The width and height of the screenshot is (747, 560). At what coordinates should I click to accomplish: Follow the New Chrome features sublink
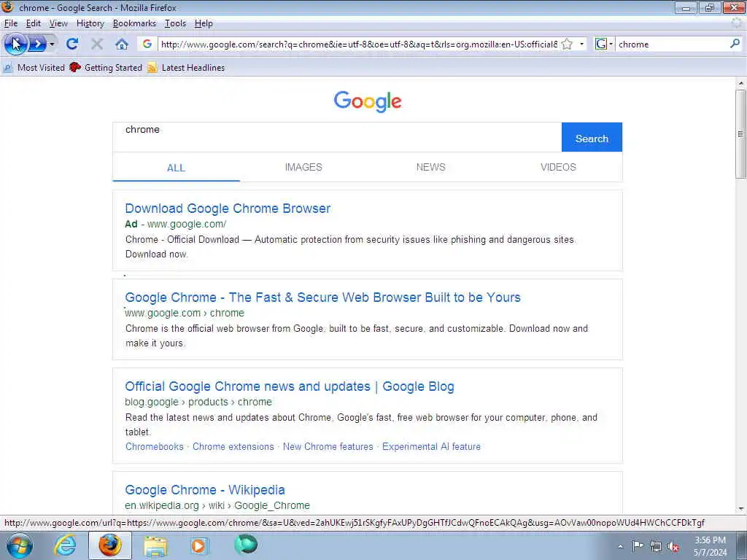pos(328,447)
